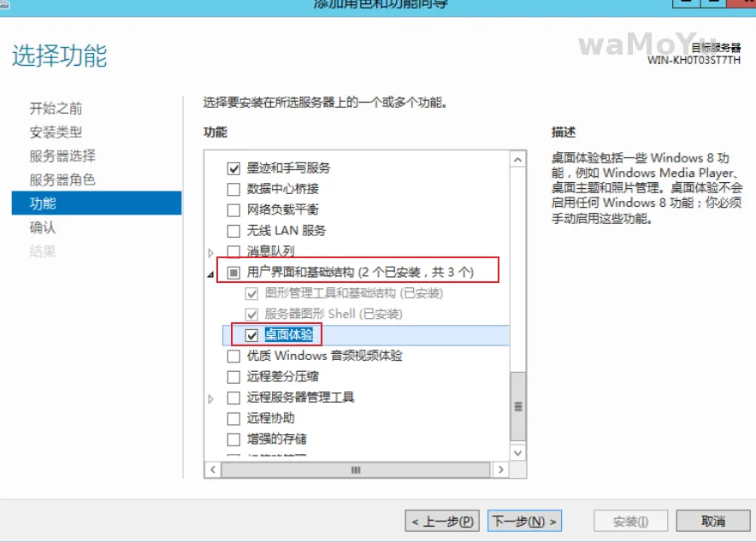Tick 优质 Windows 音频视频体验 checkbox
Image resolution: width=756 pixels, height=542 pixels.
[233, 356]
